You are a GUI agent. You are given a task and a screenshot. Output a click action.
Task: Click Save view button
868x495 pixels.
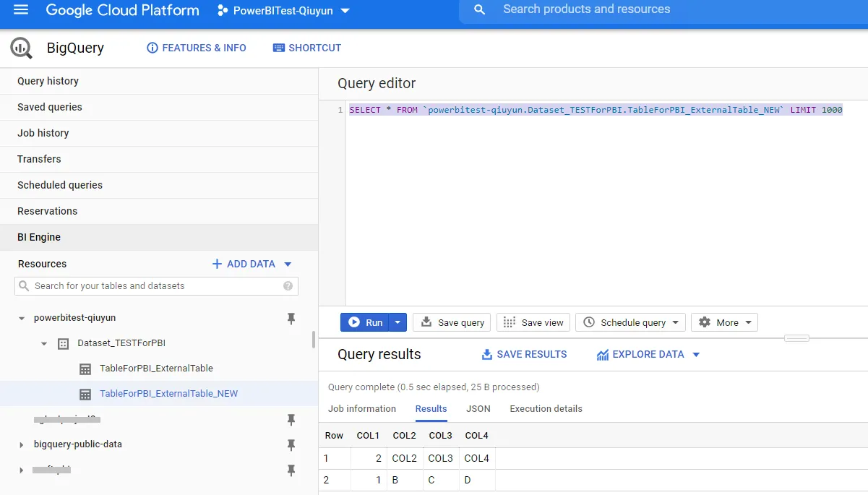533,322
